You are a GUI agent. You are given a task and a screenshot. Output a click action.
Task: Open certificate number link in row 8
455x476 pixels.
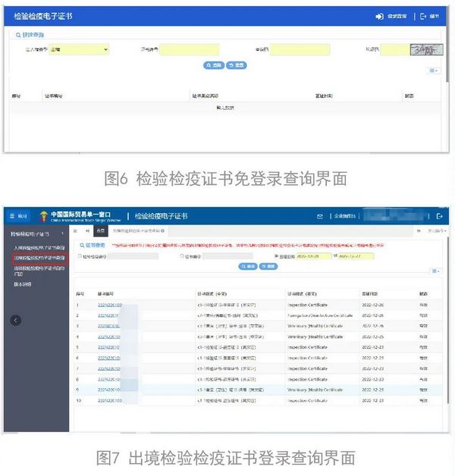coord(109,379)
